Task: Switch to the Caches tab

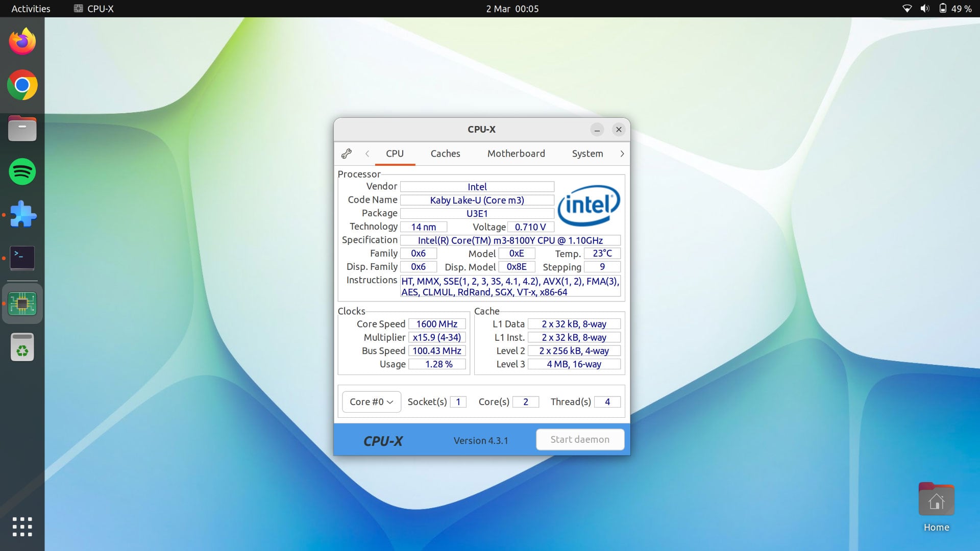Action: click(445, 154)
